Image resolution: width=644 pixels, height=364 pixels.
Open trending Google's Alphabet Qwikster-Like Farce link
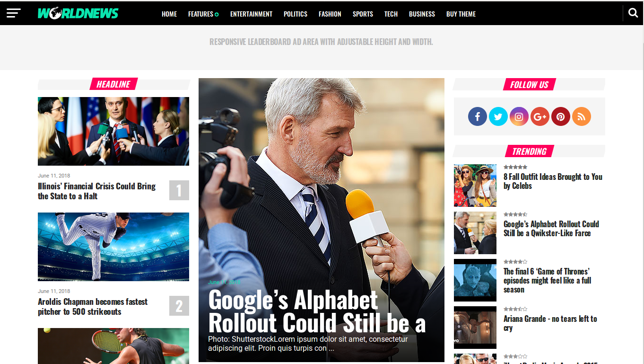pyautogui.click(x=551, y=229)
